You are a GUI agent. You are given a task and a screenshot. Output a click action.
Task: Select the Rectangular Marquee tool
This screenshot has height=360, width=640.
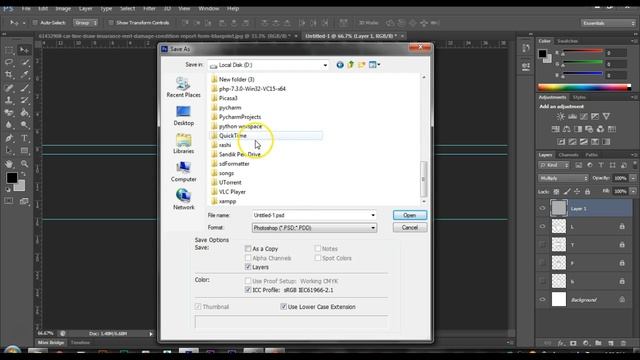(9, 50)
